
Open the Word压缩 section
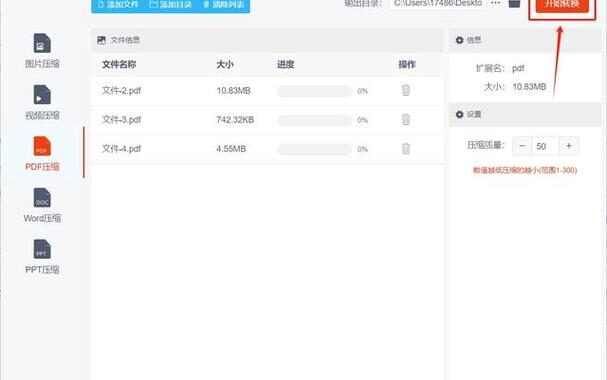pyautogui.click(x=42, y=205)
